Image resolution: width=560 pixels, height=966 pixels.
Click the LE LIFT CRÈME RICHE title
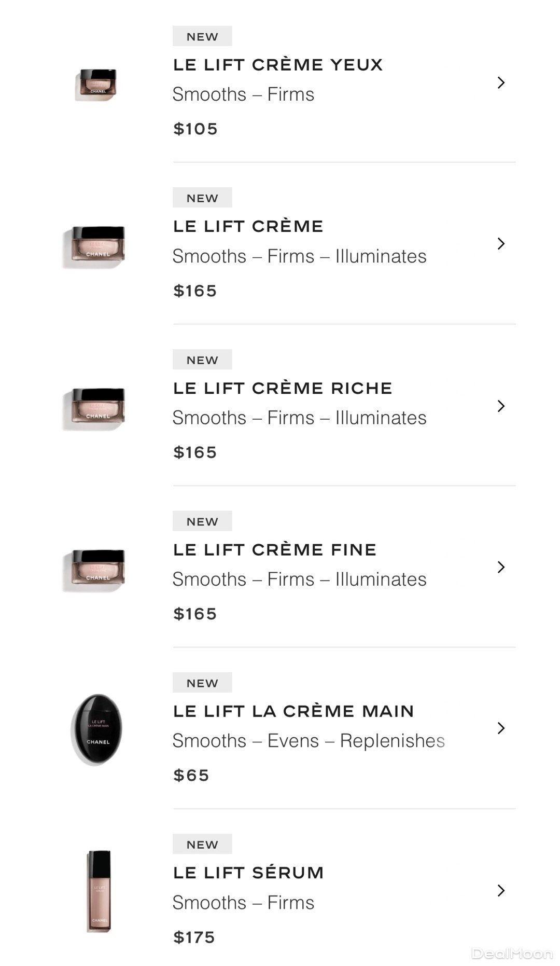coord(283,388)
